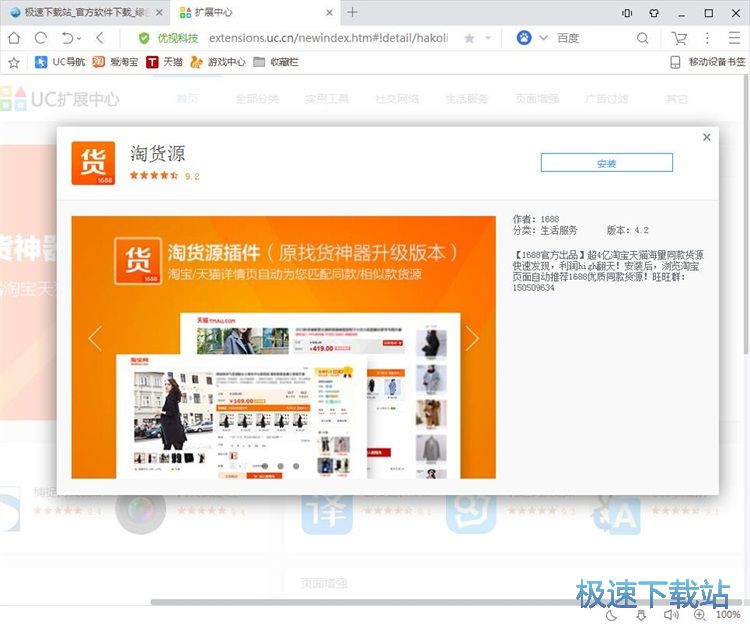The image size is (750, 624).
Task: Click the 淘货源插件 promotional banner image
Action: (283, 347)
